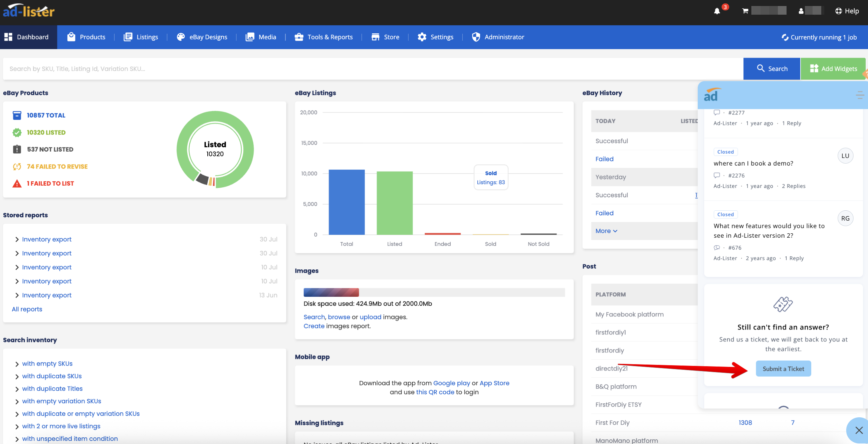Click the ad-lister logo
This screenshot has height=444, width=868.
coord(29,11)
